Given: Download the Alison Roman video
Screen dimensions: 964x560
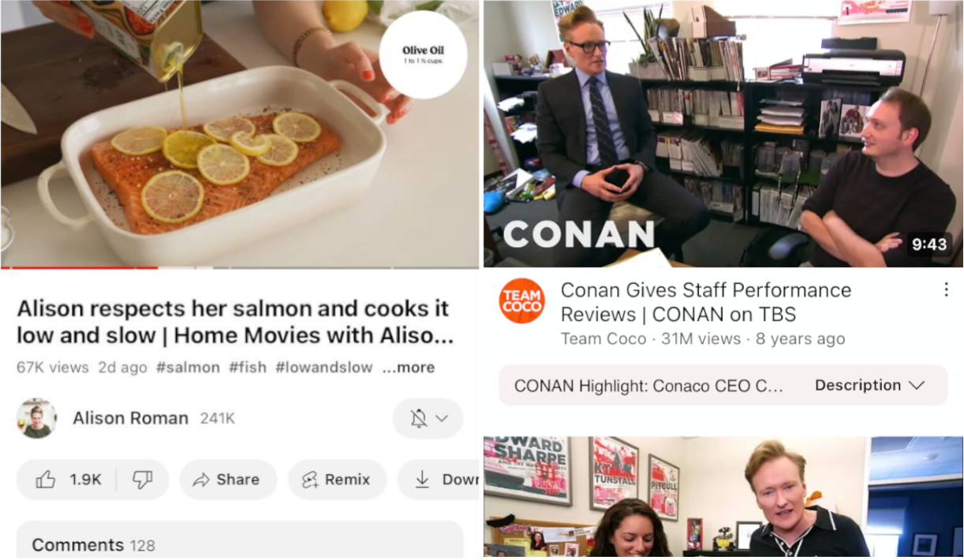Looking at the screenshot, I should [x=439, y=480].
